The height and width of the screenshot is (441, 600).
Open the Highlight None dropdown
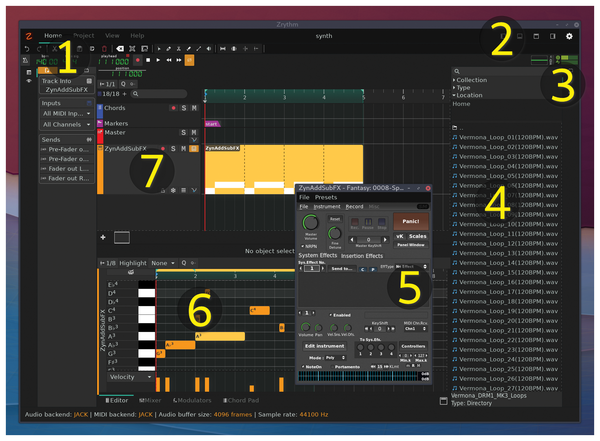(163, 263)
